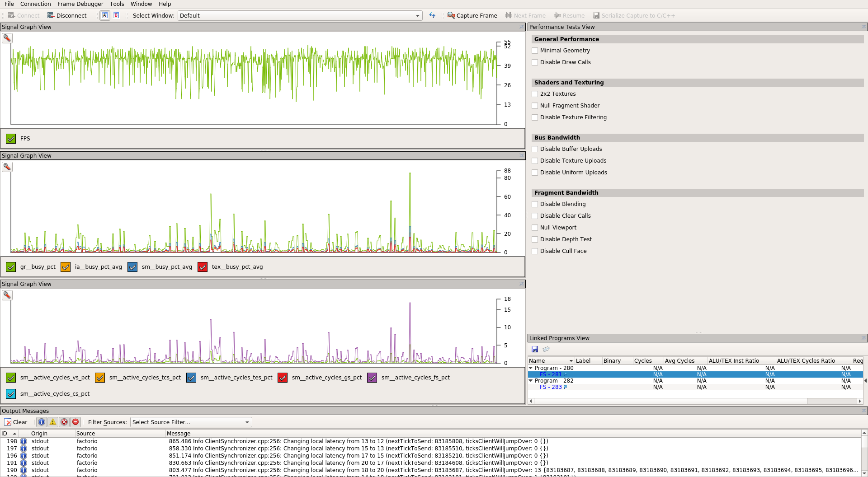This screenshot has height=477, width=868.
Task: Close the top Signal Graph View panel
Action: click(522, 27)
